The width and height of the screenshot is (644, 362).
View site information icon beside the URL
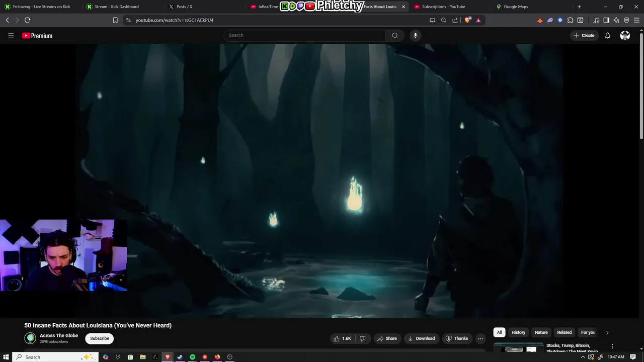click(x=128, y=20)
